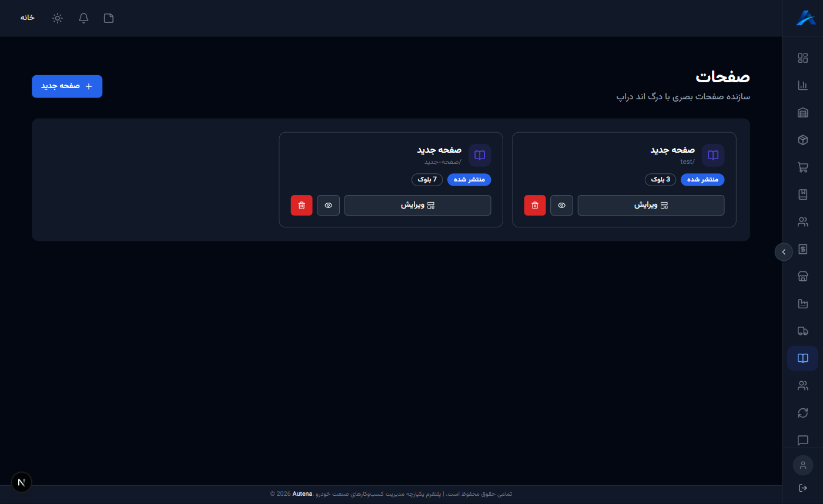This screenshot has height=504, width=823.
Task: Open the bookmarked book icon in sidebar
Action: [802, 194]
